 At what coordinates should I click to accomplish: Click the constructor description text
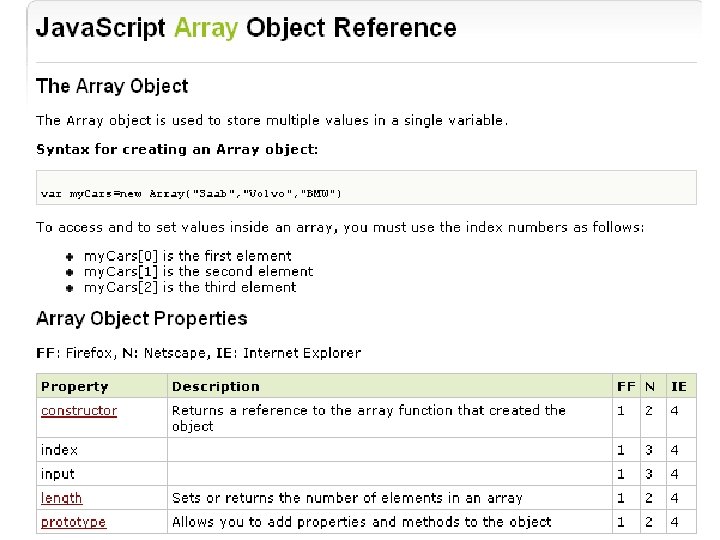369,418
